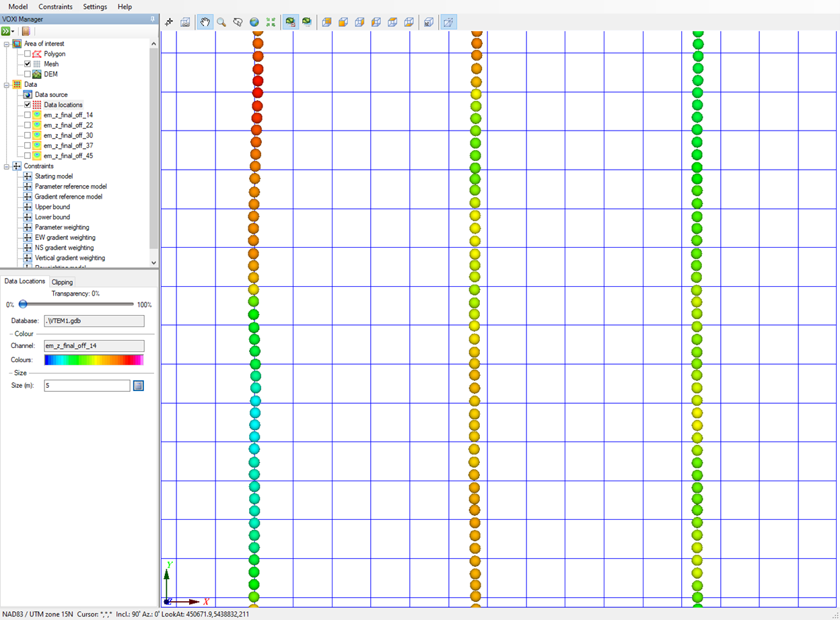Image resolution: width=840 pixels, height=620 pixels.
Task: Click the Channel field em_z_final_off_14
Action: click(x=94, y=346)
